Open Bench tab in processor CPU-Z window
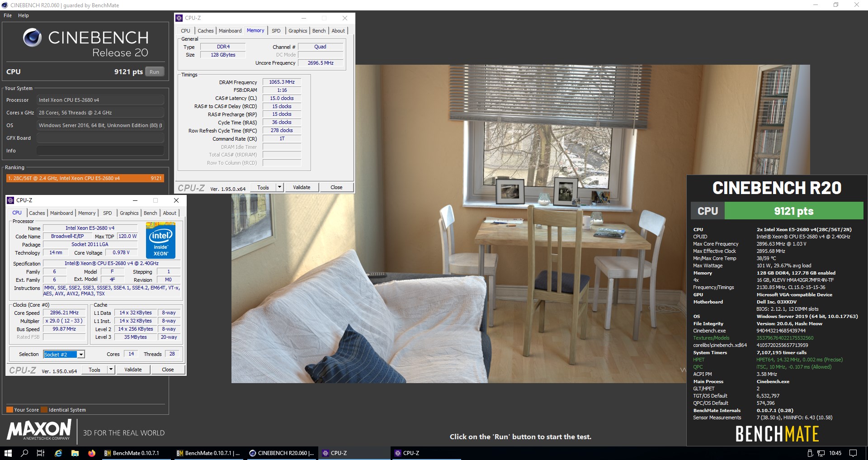 (151, 213)
